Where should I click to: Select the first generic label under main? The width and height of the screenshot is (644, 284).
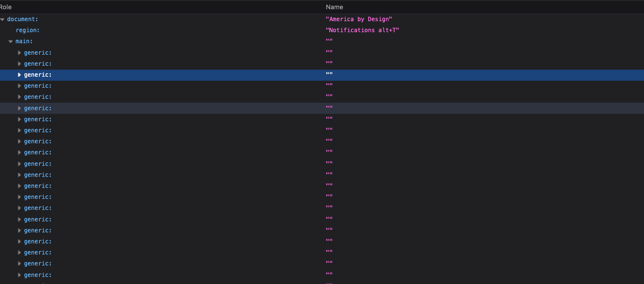38,53
